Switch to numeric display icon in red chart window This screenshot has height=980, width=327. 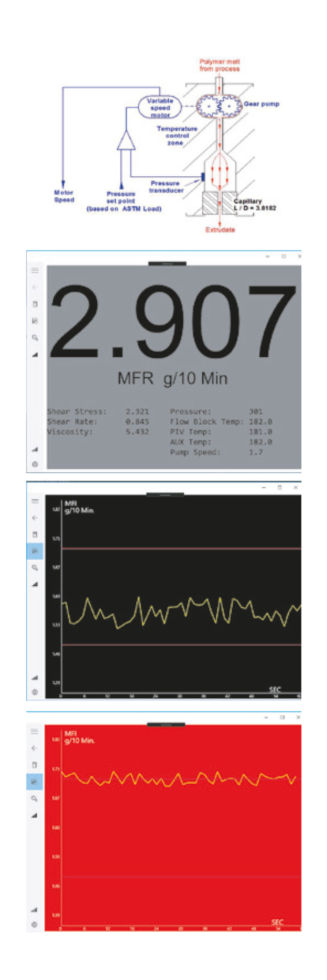point(35,765)
